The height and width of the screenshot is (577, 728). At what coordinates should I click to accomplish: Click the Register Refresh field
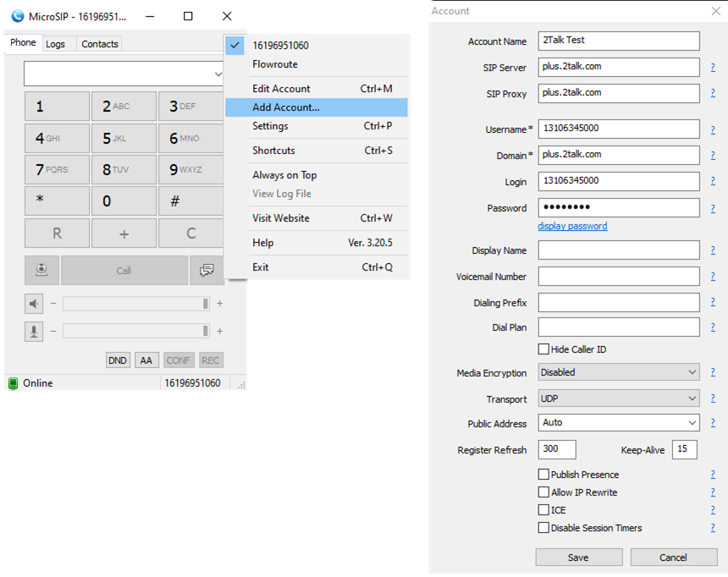557,449
